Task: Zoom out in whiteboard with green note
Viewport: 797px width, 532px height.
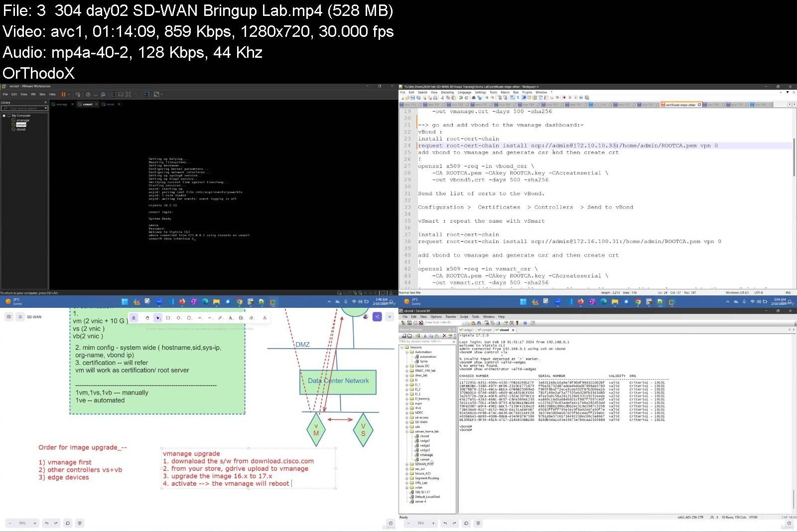Action: pos(10,523)
